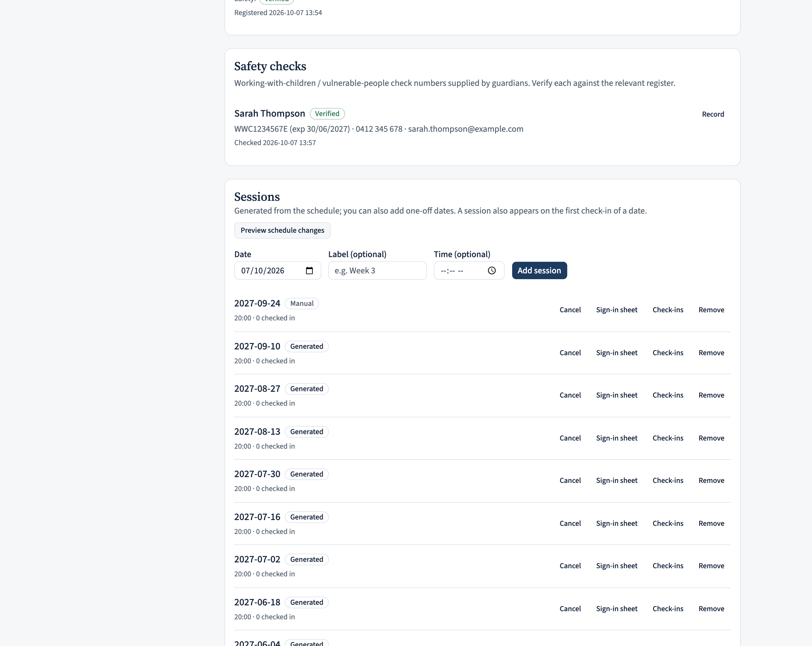Cancel the 2027-07-30 session
The width and height of the screenshot is (812, 646).
(570, 481)
